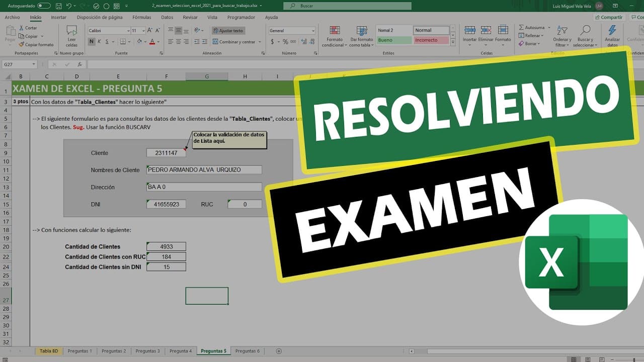Click the Eliminar cells icon

486,31
